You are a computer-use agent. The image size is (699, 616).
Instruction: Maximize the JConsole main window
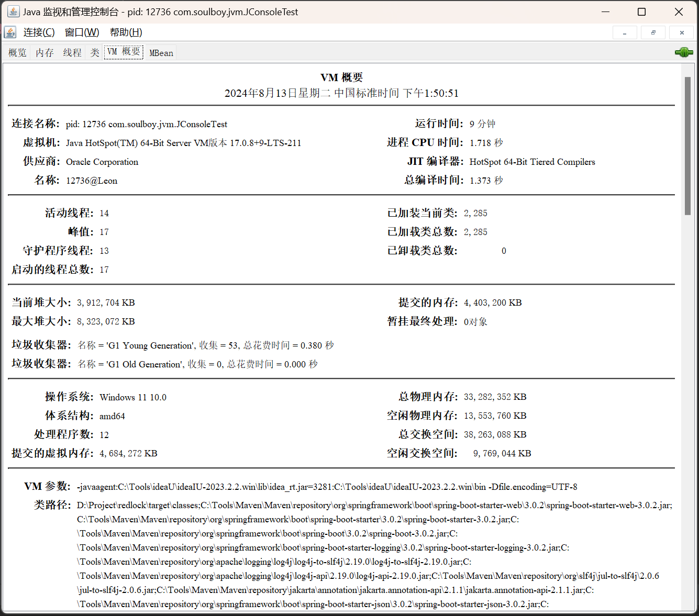pos(641,12)
